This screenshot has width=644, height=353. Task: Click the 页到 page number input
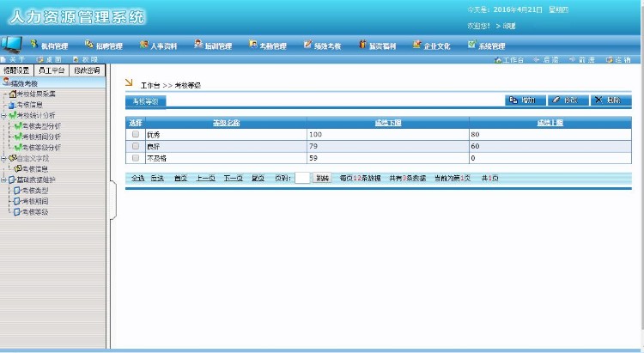coord(302,178)
